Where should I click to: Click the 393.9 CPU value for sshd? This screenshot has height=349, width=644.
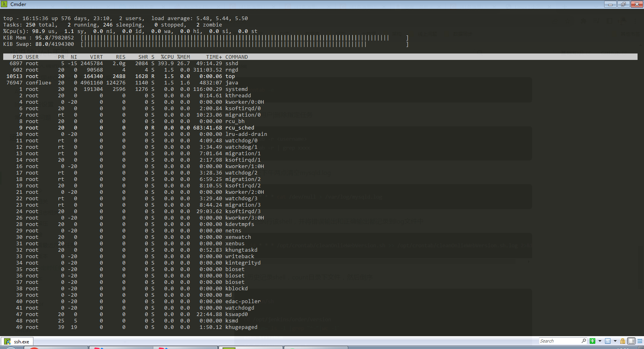coord(166,64)
